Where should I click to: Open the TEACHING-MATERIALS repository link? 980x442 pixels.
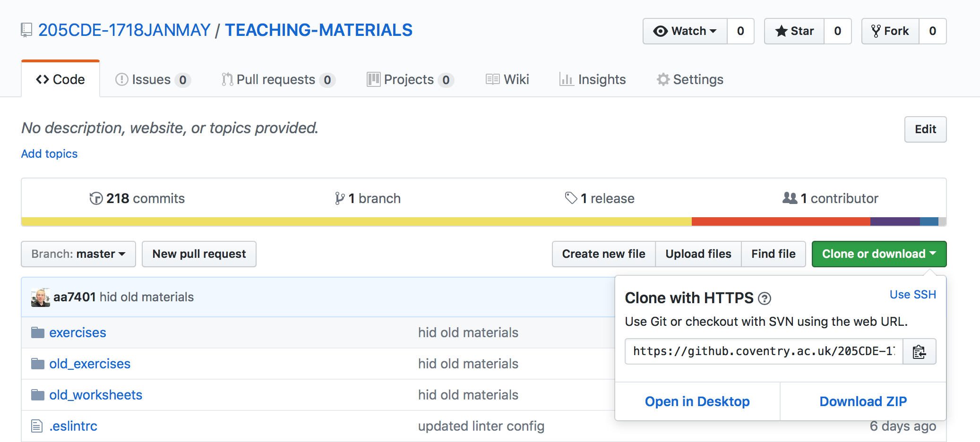pos(318,30)
